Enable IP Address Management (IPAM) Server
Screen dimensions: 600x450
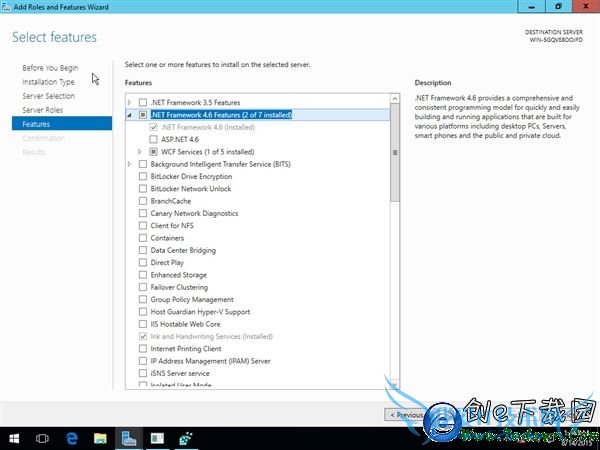click(143, 361)
